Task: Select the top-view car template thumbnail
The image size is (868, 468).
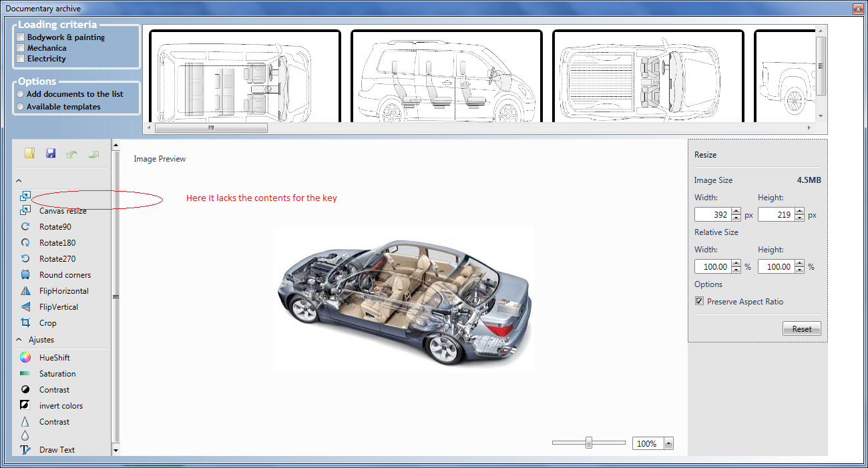Action: pos(245,76)
